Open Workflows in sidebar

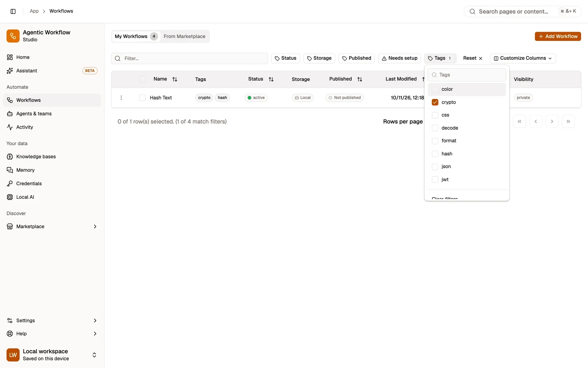(52, 100)
